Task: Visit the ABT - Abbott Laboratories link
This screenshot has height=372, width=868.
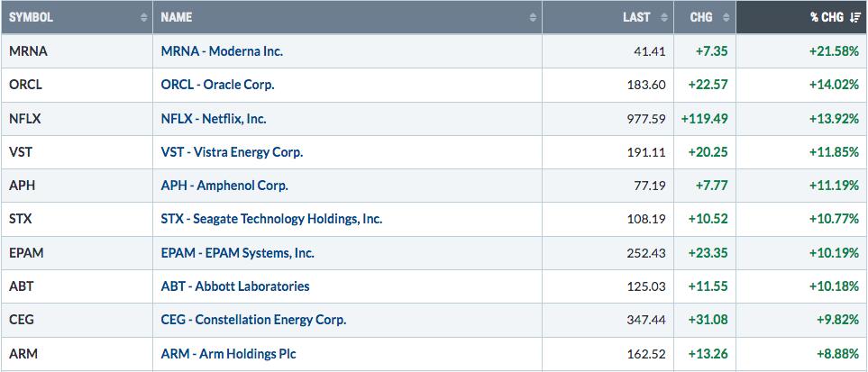Action: pos(234,286)
